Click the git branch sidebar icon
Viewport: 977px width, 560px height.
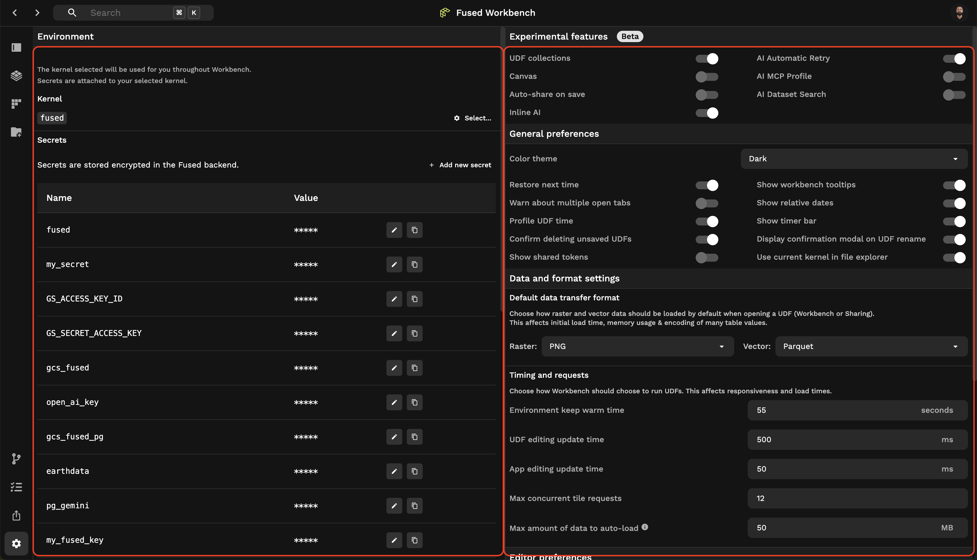(x=16, y=459)
